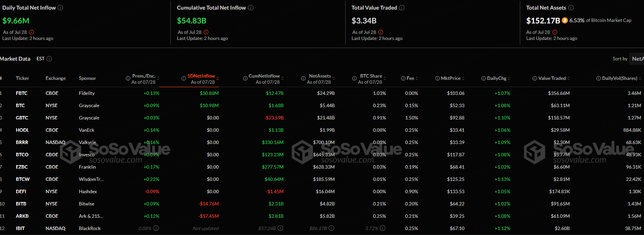Click red alert icon under $3.34B
The height and width of the screenshot is (235, 644).
(381, 32)
